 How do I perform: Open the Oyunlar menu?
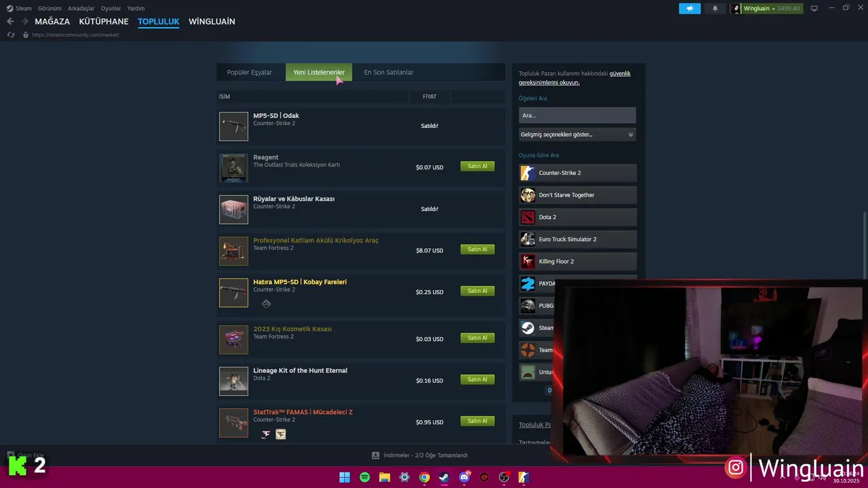coord(111,8)
